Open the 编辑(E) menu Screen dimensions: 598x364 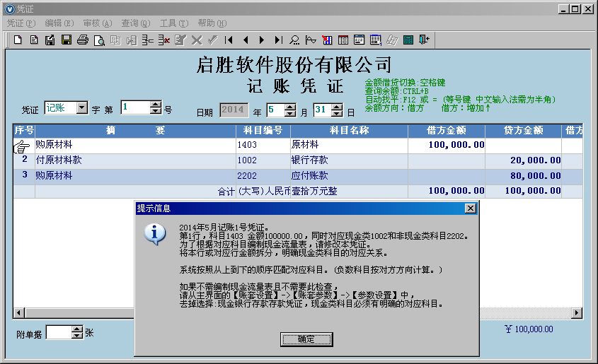[59, 23]
